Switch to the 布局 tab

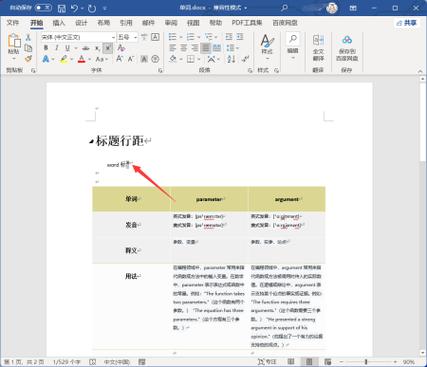[x=103, y=23]
